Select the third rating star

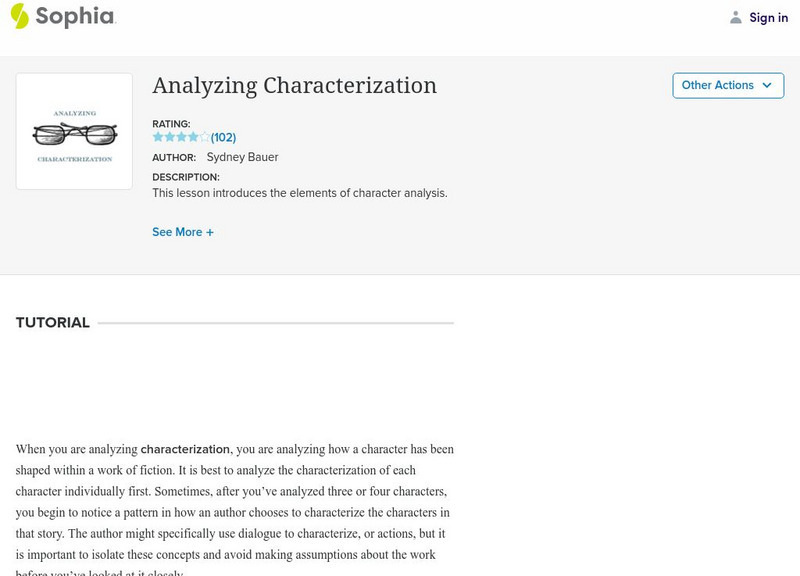[x=182, y=137]
